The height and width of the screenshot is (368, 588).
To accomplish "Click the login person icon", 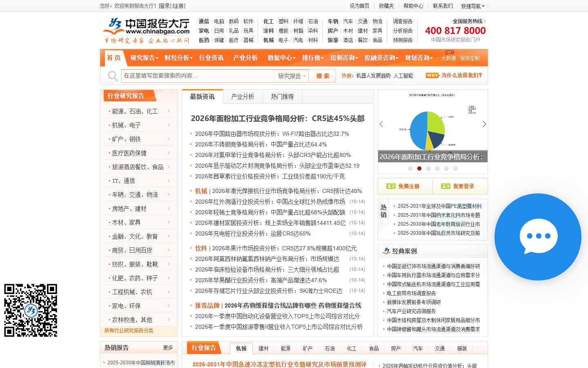I will [x=445, y=186].
